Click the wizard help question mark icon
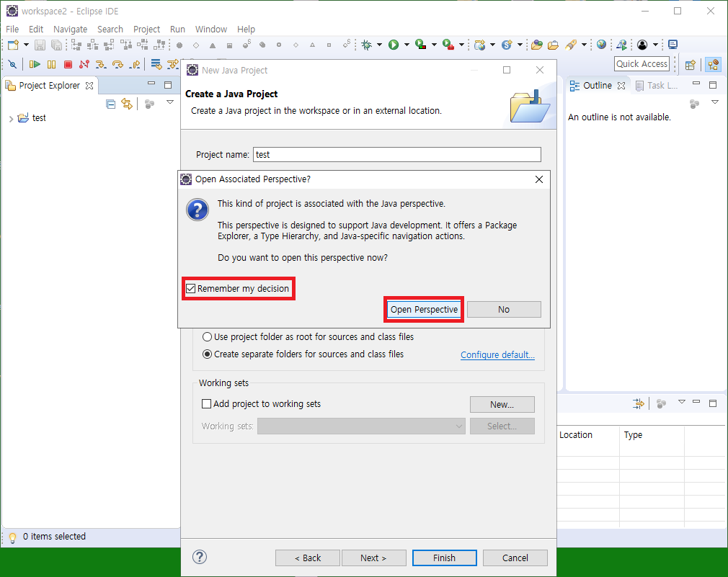The image size is (728, 577). point(200,557)
